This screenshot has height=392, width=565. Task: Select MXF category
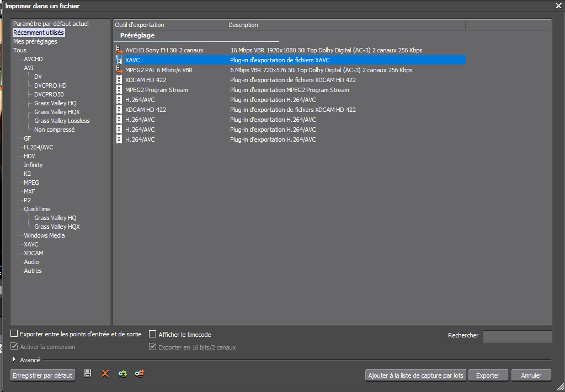(x=29, y=191)
